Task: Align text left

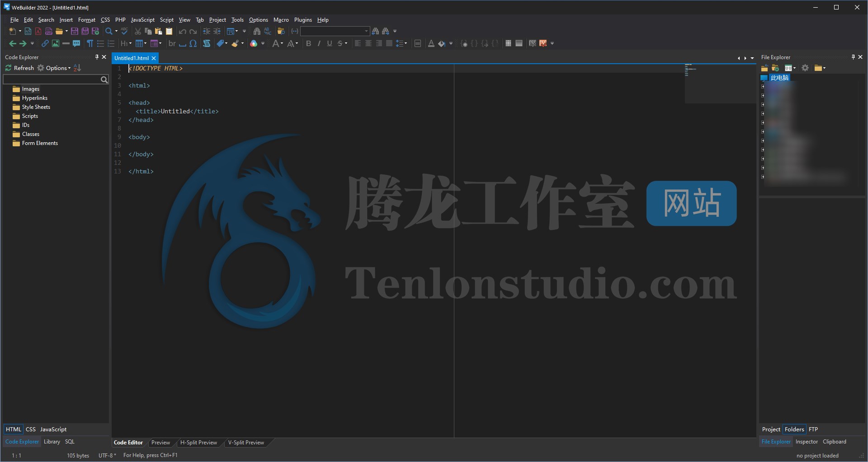Action: coord(358,43)
